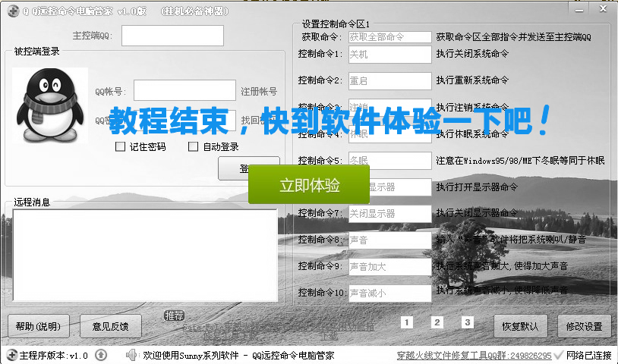618x364 pixels.
Task: Switch to command area page 3
Action: pos(468,322)
